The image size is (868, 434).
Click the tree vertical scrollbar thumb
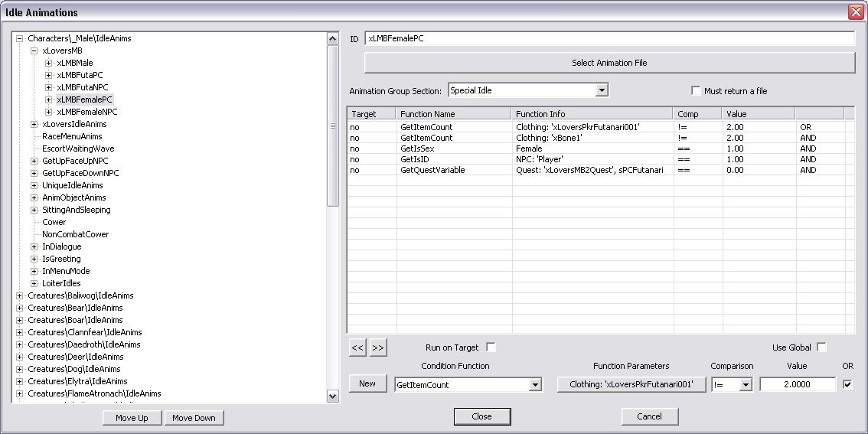click(333, 126)
